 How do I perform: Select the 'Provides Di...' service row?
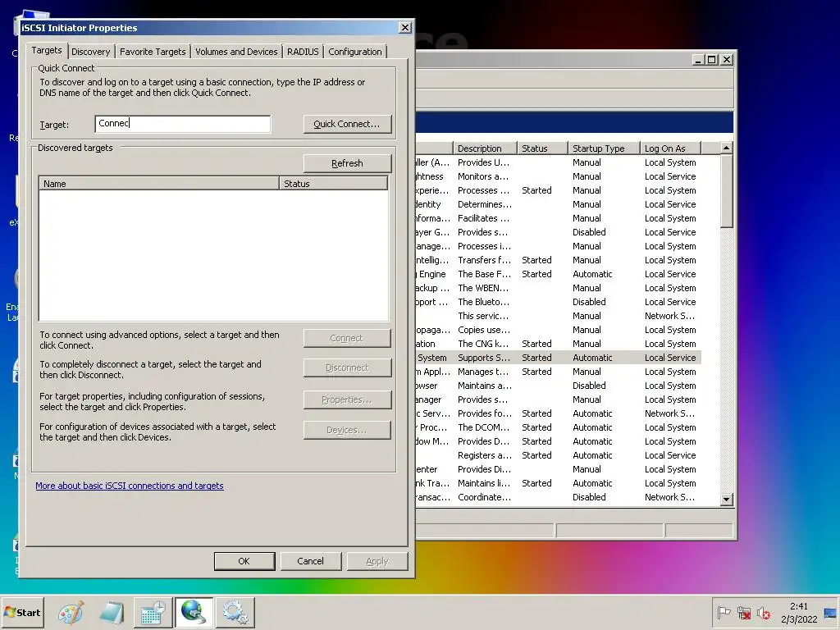pos(558,468)
